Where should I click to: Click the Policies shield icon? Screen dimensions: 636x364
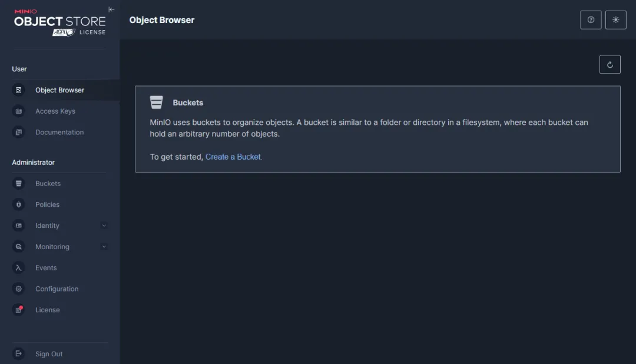click(19, 204)
